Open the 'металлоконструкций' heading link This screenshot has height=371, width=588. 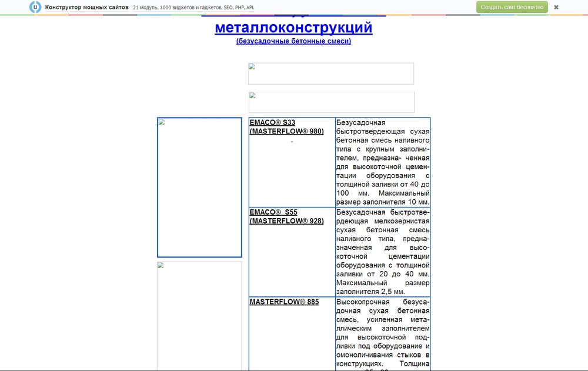pyautogui.click(x=293, y=28)
